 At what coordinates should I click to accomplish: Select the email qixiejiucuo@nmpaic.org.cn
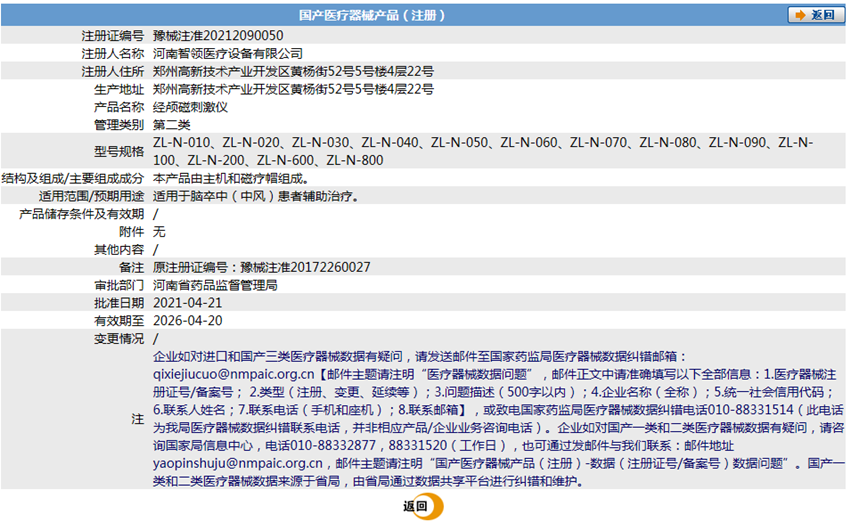[234, 375]
